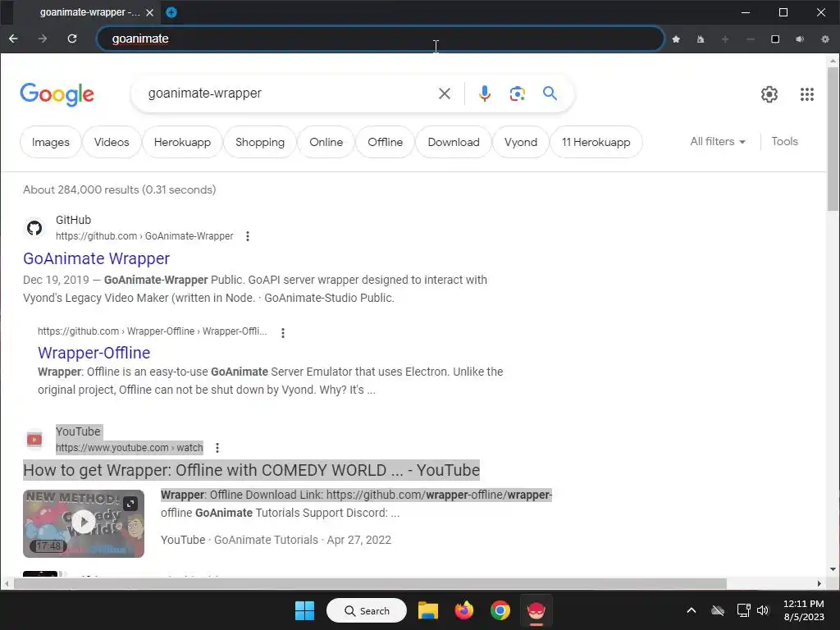Select the Shopping filter chip
This screenshot has height=630, width=840.
tap(260, 142)
